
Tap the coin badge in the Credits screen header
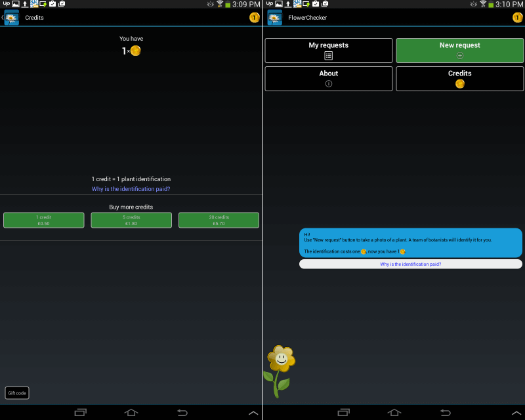254,18
